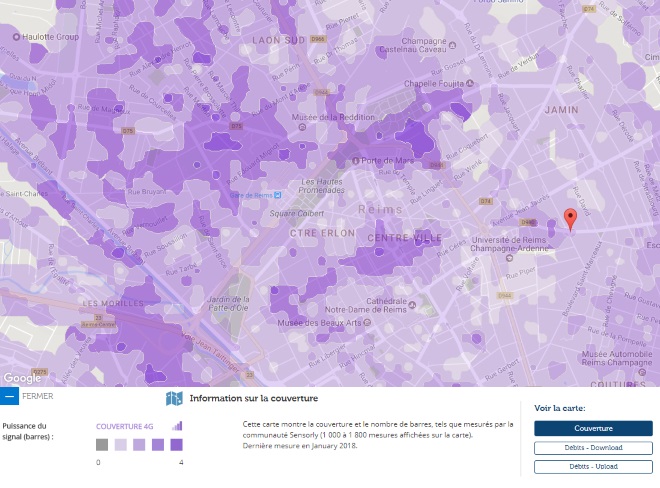Click the Puissance du signal (barres) label
The width and height of the screenshot is (660, 488).
(x=28, y=431)
